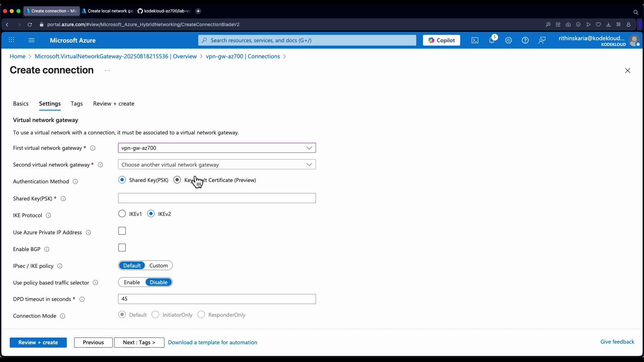Click the browser address bar URL

(x=144, y=24)
